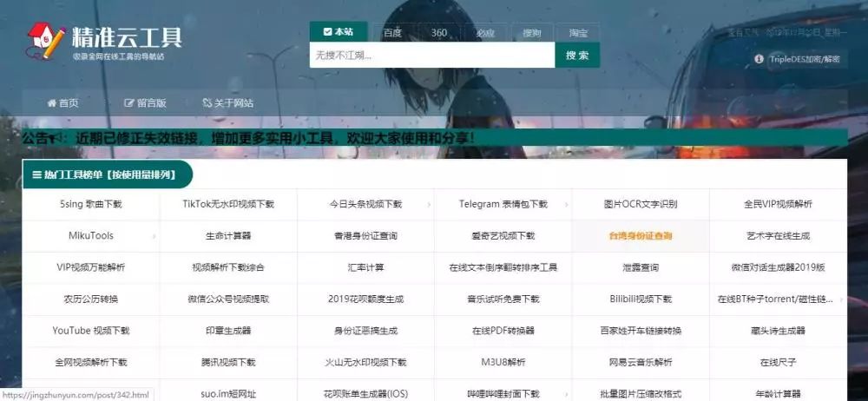Open 身份证恶搞生成 tool

pos(365,331)
